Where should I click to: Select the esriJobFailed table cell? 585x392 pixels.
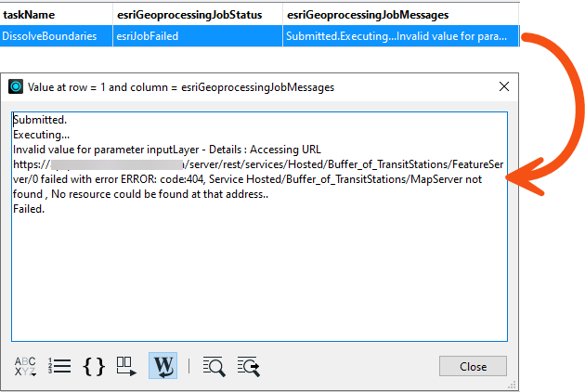pos(198,36)
